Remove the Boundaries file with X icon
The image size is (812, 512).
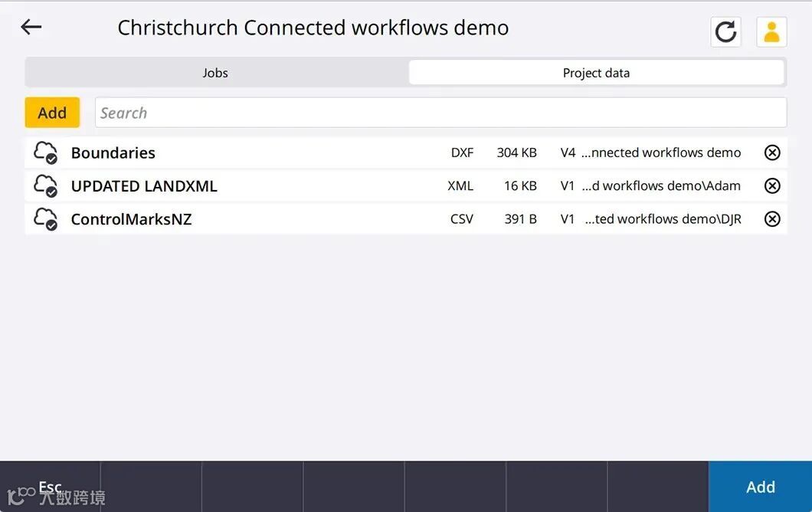coord(772,153)
